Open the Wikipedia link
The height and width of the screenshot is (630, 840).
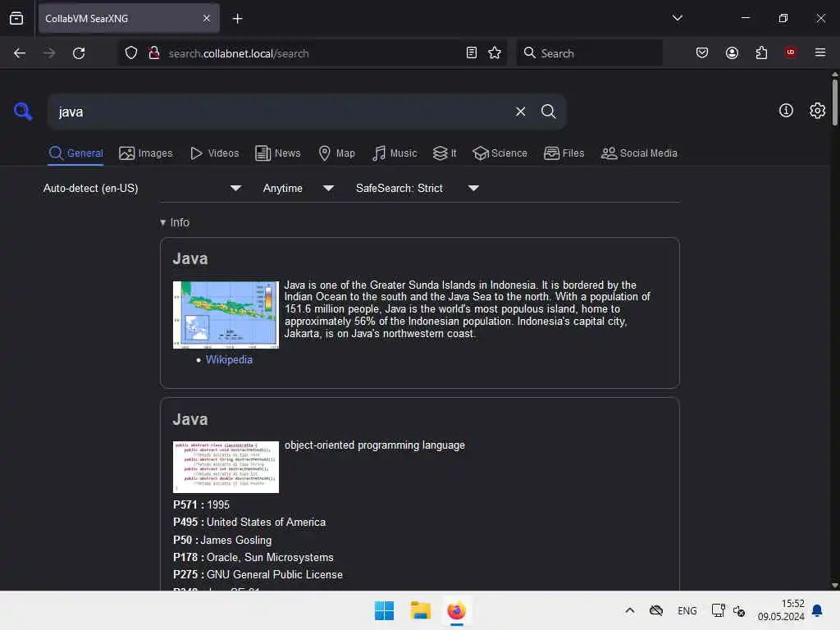point(229,359)
